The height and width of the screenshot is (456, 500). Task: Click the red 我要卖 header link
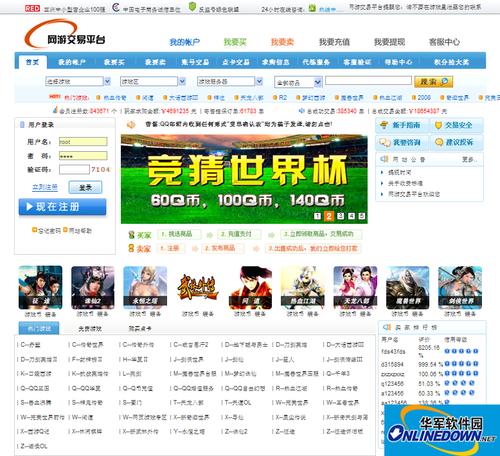point(282,42)
